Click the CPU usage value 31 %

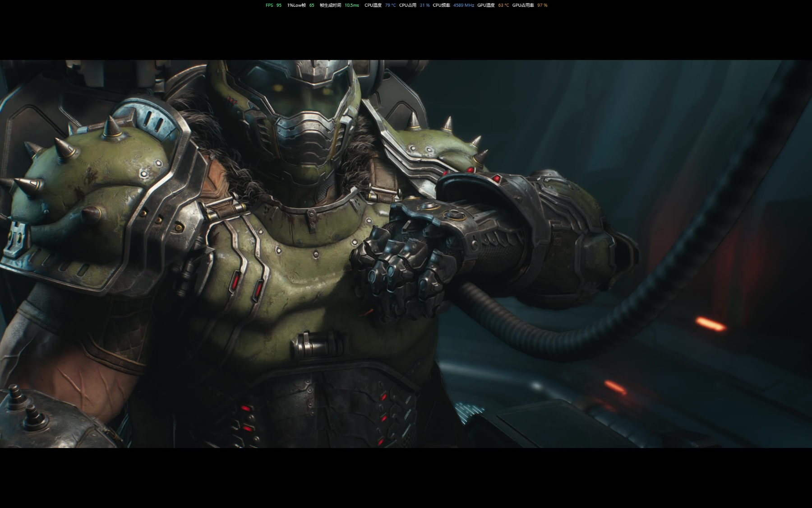tap(424, 5)
